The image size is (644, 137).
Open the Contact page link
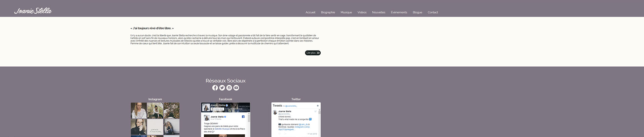click(433, 12)
